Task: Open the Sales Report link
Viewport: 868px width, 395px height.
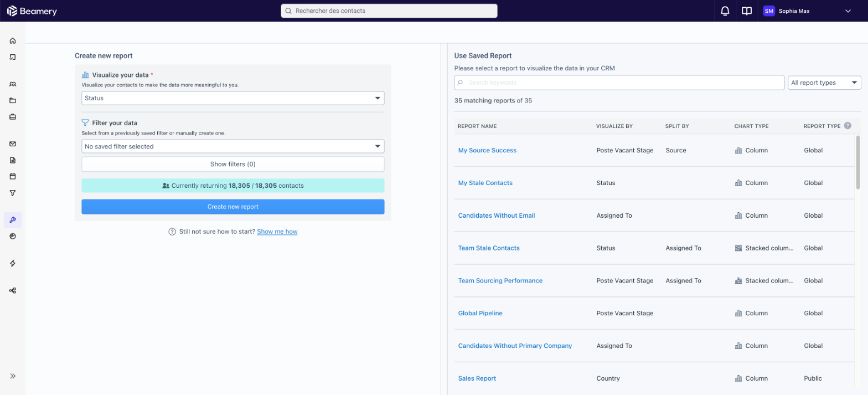Action: point(477,378)
